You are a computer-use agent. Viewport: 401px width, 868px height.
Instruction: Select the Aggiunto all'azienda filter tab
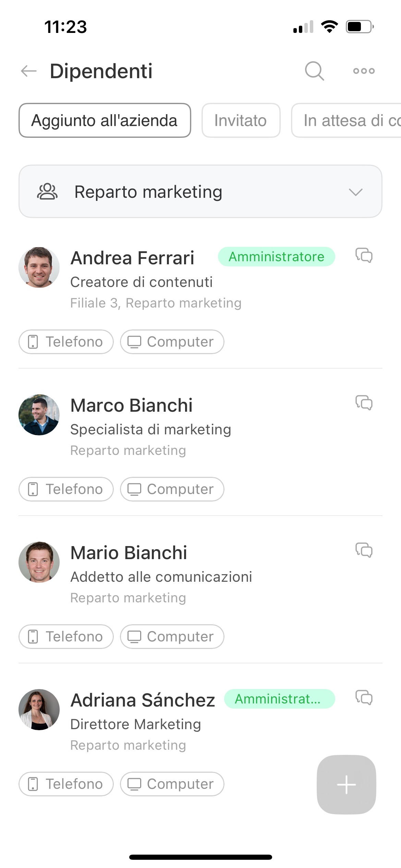point(105,121)
